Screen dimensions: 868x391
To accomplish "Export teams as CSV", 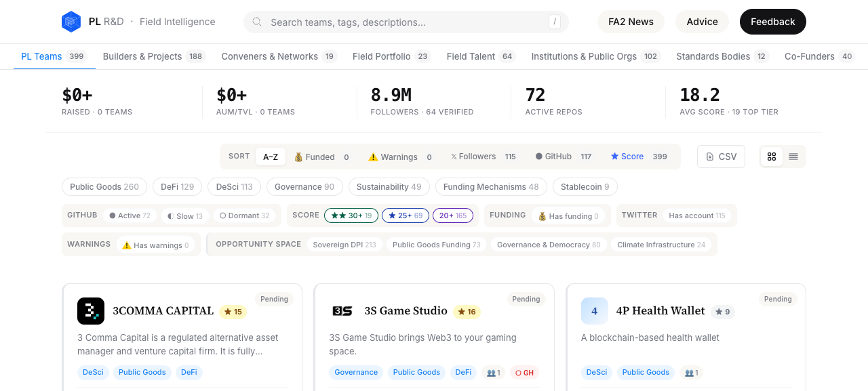I will (x=721, y=157).
